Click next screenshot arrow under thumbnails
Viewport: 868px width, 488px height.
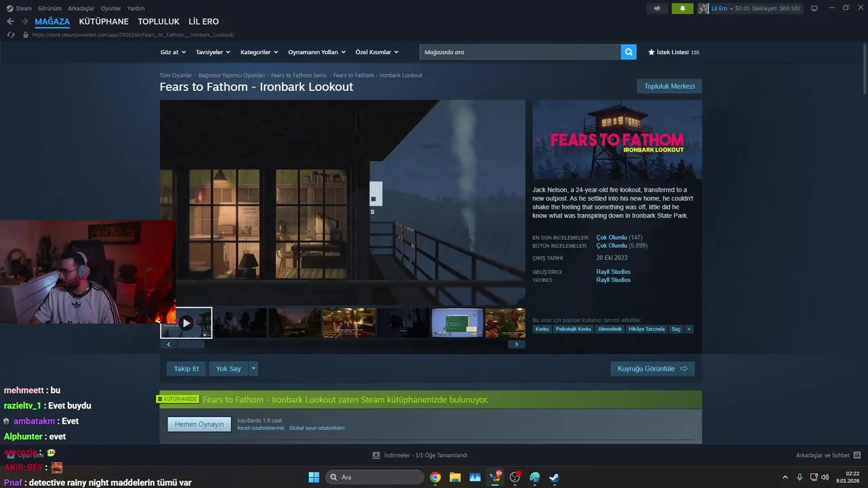point(516,344)
